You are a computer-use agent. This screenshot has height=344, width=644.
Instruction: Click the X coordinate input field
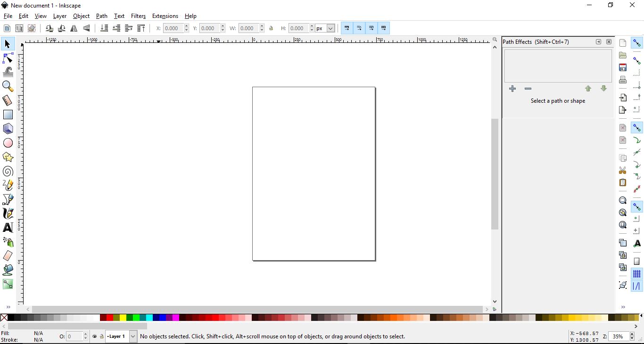173,28
